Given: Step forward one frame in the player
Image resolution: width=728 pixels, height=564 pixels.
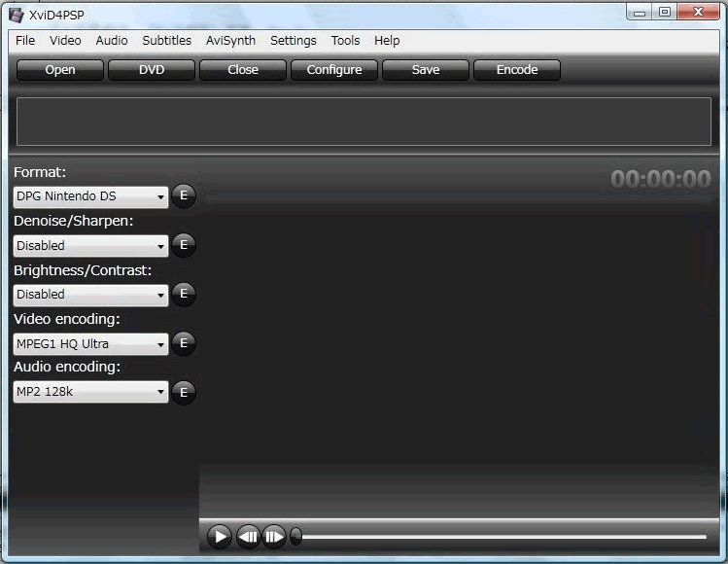Looking at the screenshot, I should pos(274,537).
